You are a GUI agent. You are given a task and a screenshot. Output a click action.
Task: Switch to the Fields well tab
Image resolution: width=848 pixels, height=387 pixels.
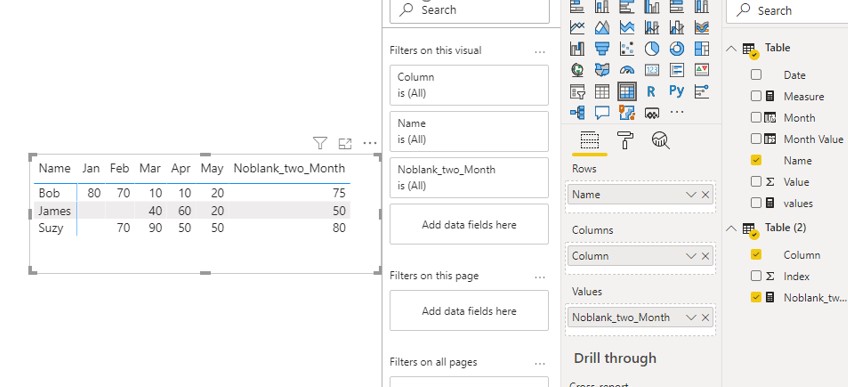(x=589, y=141)
